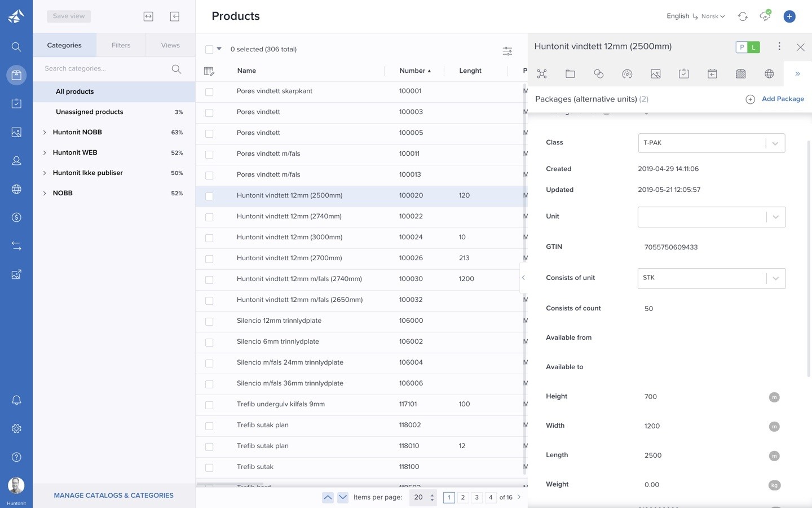812x508 pixels.
Task: Switch to the Filters tab
Action: 121,45
